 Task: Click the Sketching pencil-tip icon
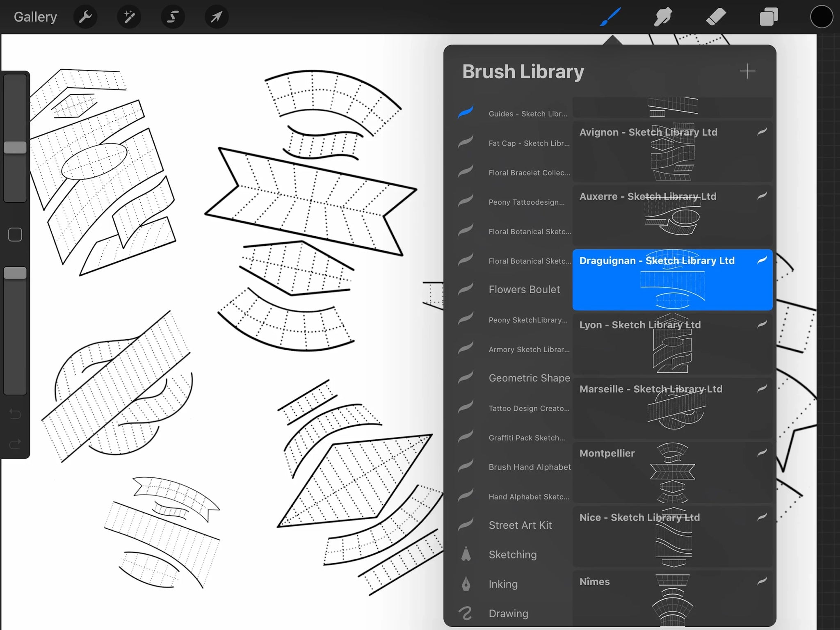point(466,554)
